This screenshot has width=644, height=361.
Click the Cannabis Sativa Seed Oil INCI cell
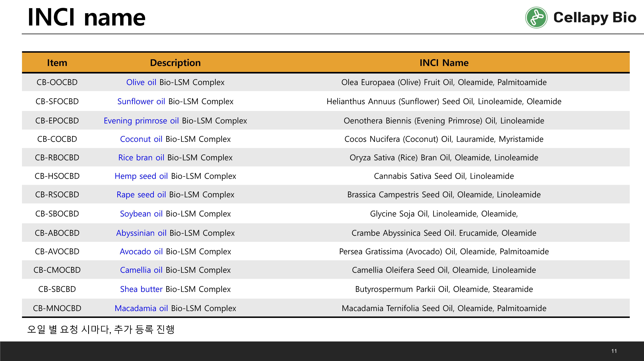click(444, 176)
